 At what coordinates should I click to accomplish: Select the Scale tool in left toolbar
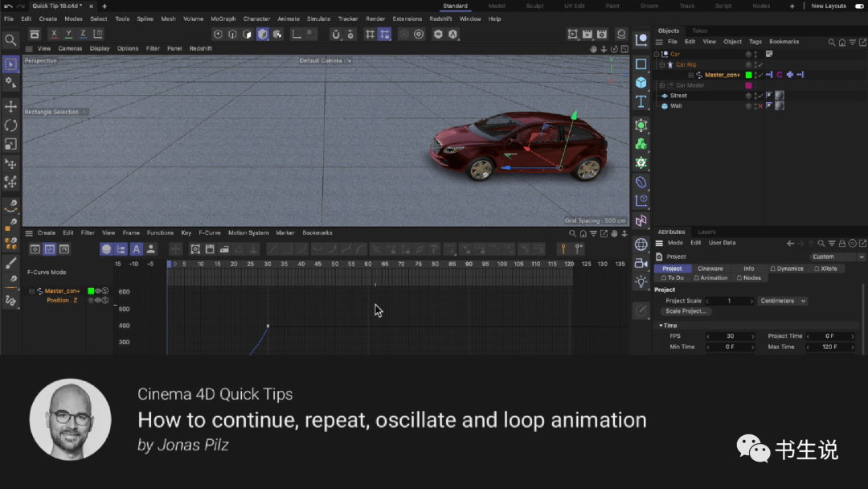pos(10,144)
